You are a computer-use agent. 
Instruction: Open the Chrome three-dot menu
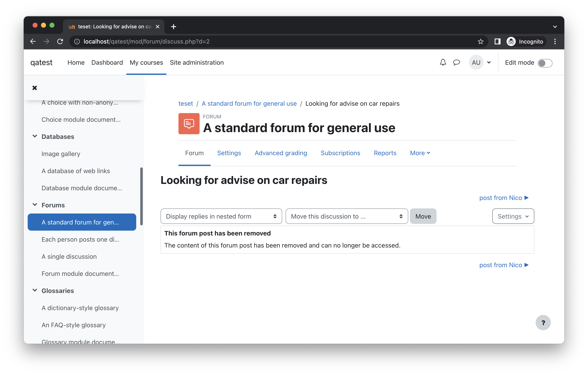[x=555, y=42]
